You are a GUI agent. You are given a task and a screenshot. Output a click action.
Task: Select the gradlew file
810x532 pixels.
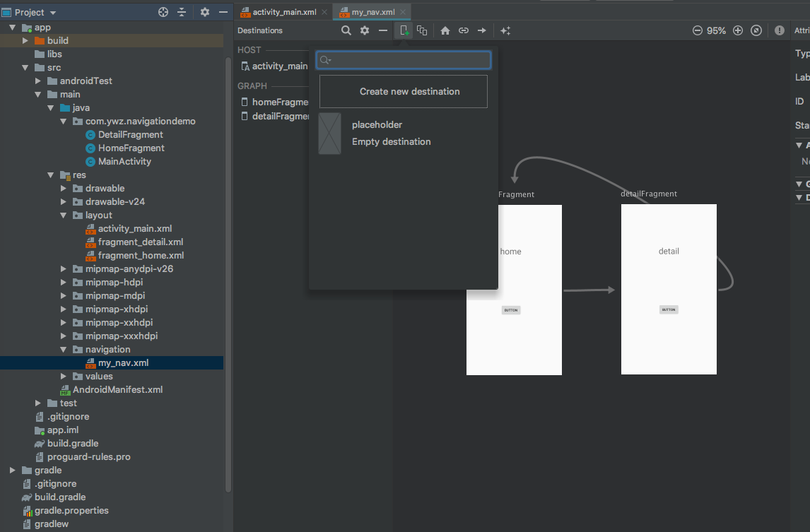point(45,524)
